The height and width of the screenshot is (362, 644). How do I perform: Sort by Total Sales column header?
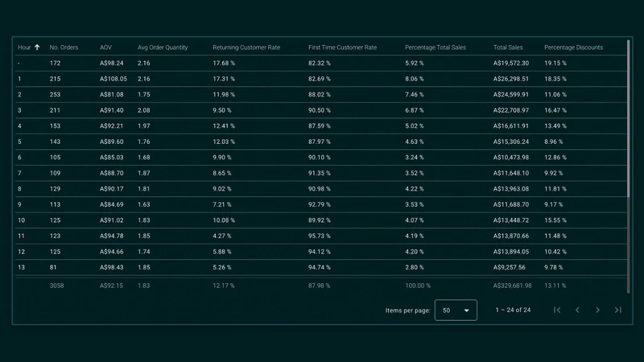pos(508,47)
